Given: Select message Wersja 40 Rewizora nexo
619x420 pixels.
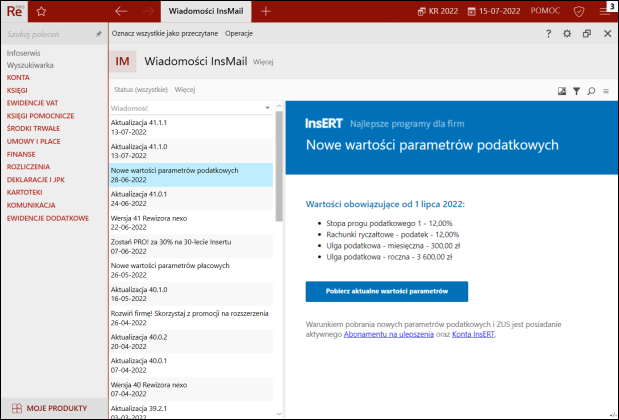Looking at the screenshot, I should tap(191, 389).
